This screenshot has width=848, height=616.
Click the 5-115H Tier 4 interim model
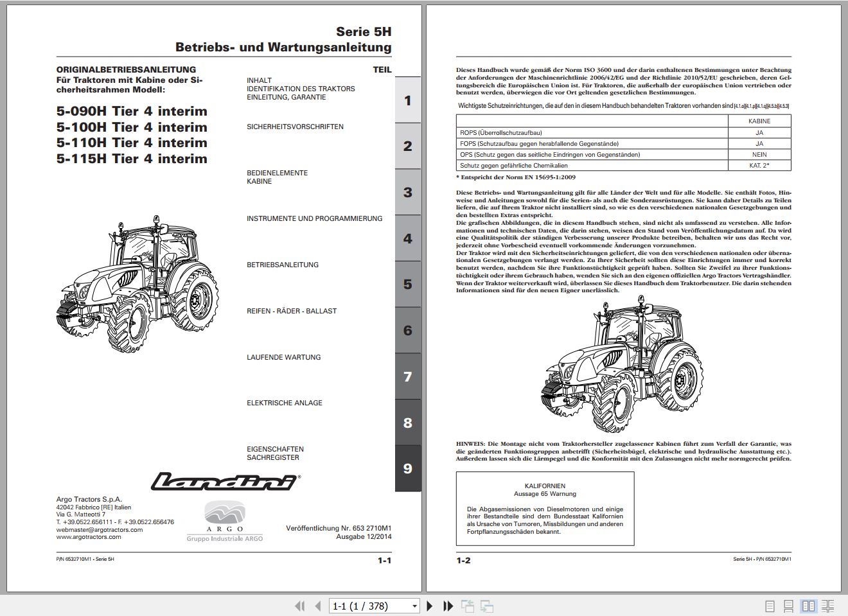pos(132,159)
